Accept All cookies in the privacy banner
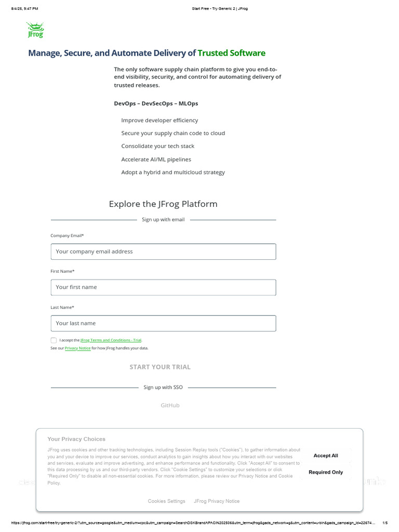 pyautogui.click(x=326, y=456)
